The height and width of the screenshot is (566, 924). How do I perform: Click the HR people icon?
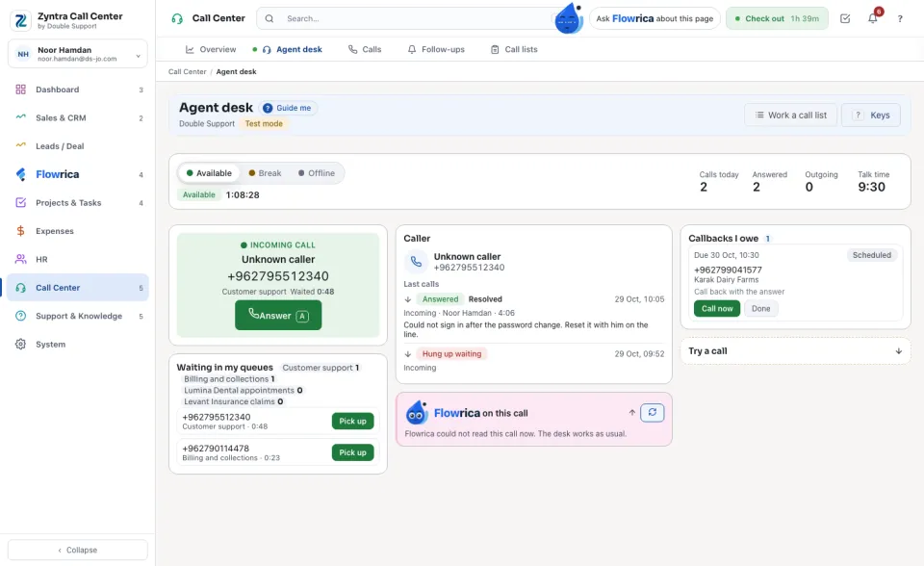click(20, 259)
